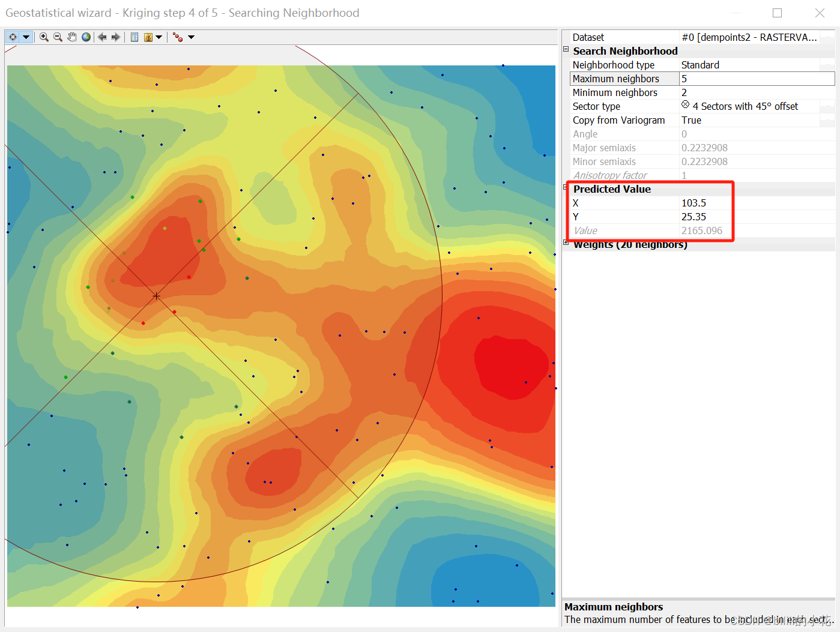Image resolution: width=840 pixels, height=632 pixels.
Task: Activate the Pan hand tool
Action: pyautogui.click(x=72, y=37)
